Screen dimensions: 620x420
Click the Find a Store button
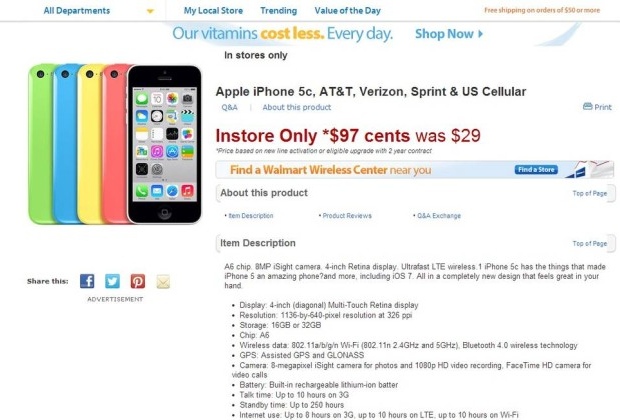click(536, 170)
